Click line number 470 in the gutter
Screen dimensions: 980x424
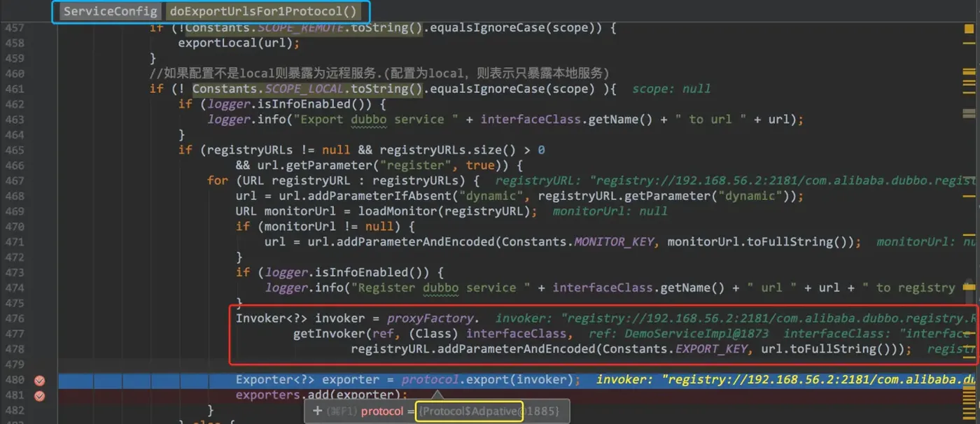(15, 226)
